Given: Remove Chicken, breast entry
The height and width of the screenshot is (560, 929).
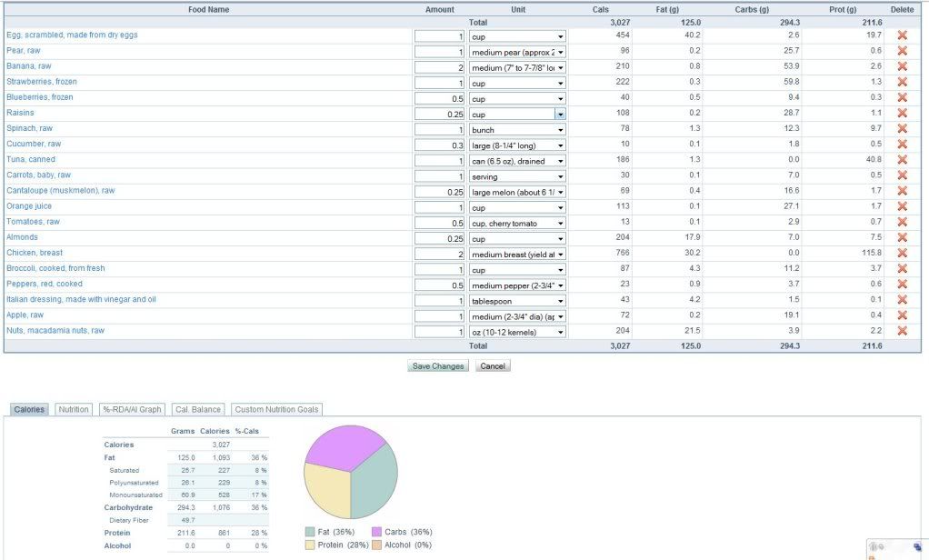Looking at the screenshot, I should 902,253.
